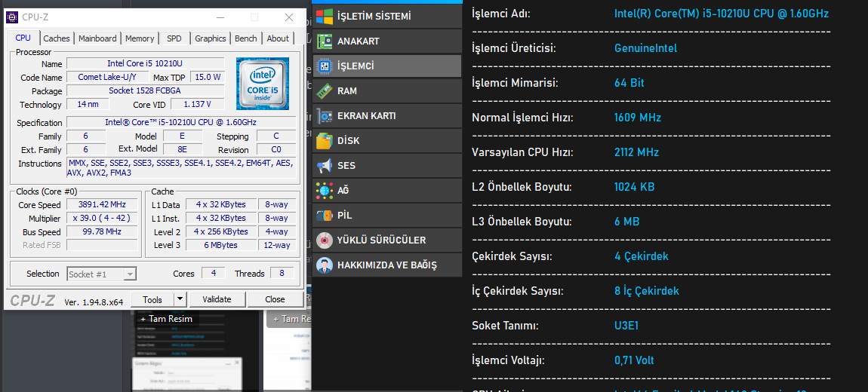Click the Tools button in CPU-Z
Screen dimensions: 868x392
(152, 299)
